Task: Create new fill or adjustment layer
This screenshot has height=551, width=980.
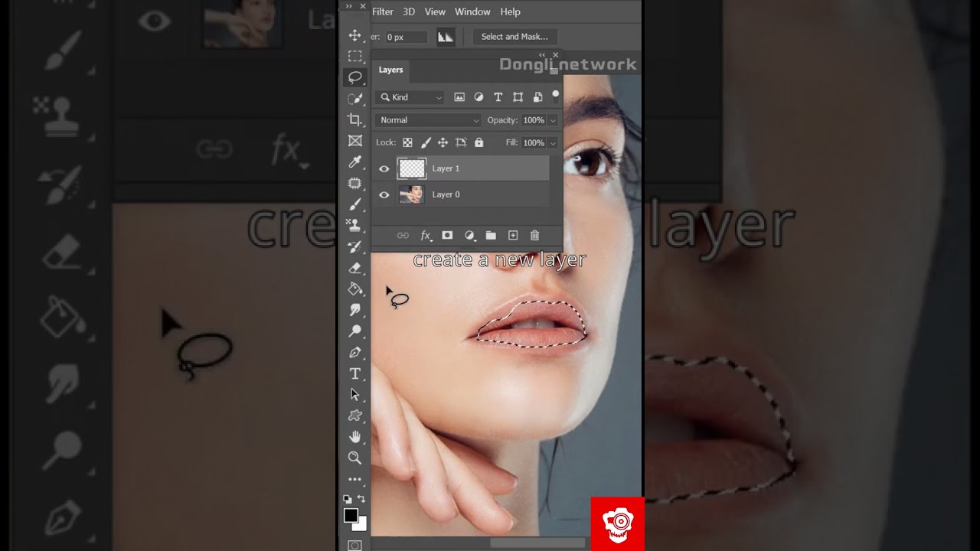Action: [469, 236]
